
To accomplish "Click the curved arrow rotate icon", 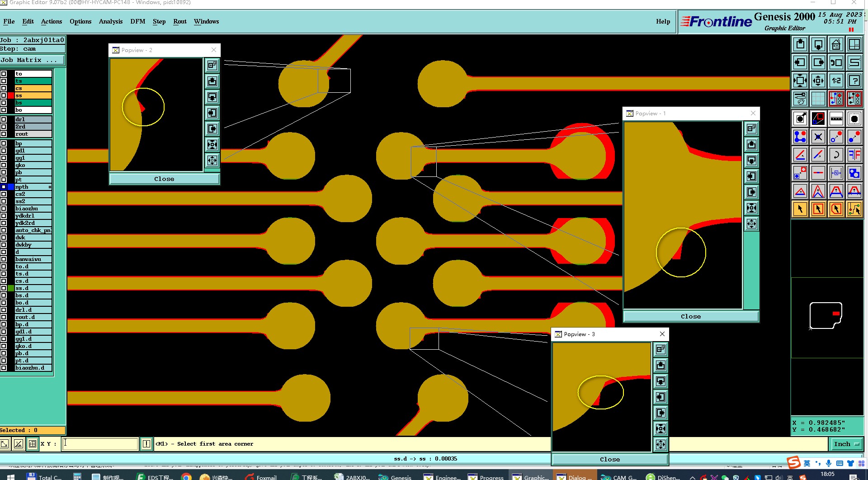I will click(836, 155).
